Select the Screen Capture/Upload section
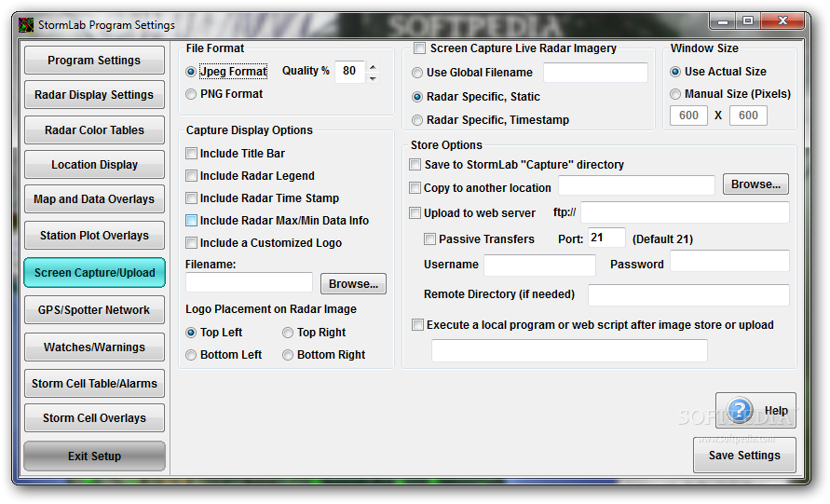This screenshot has height=504, width=830. [x=94, y=273]
